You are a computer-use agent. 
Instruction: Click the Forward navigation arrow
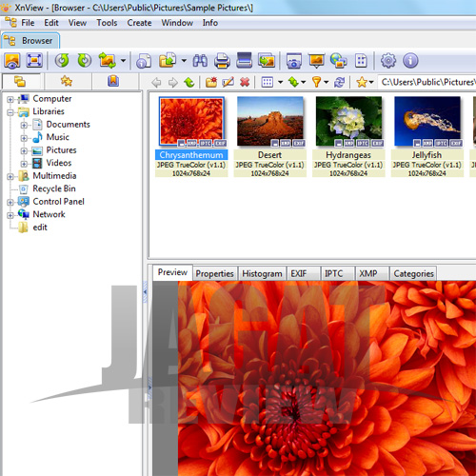click(173, 83)
